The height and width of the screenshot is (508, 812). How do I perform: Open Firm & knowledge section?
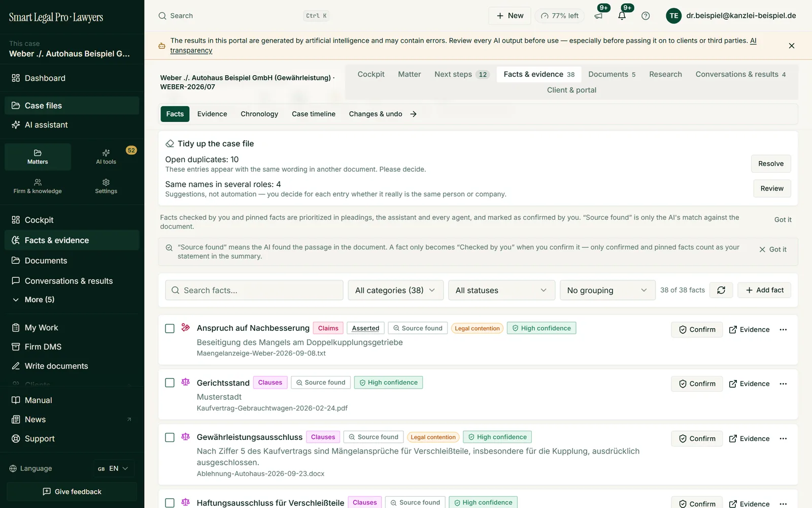pos(38,186)
